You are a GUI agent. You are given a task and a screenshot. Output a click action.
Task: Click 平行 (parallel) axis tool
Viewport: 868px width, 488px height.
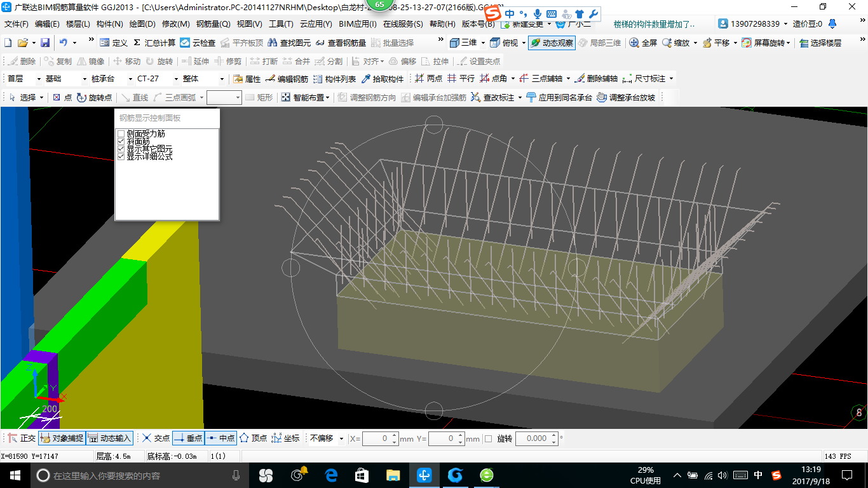(461, 79)
